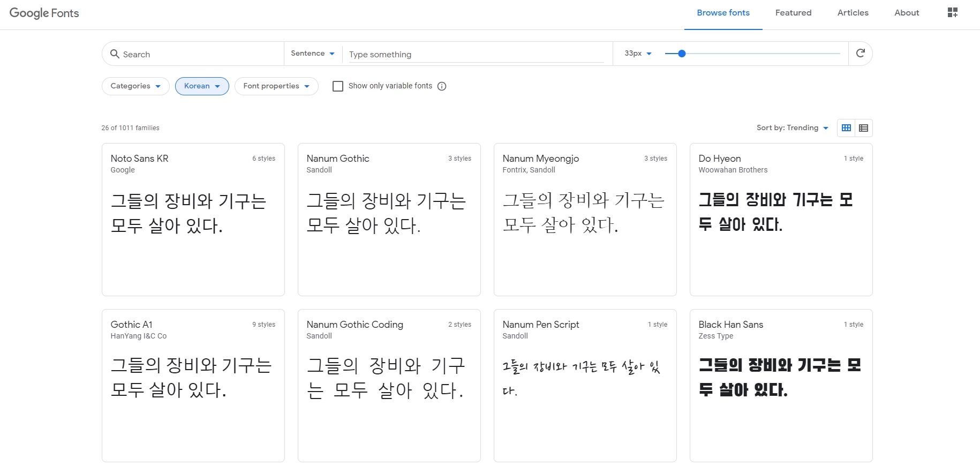
Task: Click the search magnifier icon
Action: click(115, 54)
